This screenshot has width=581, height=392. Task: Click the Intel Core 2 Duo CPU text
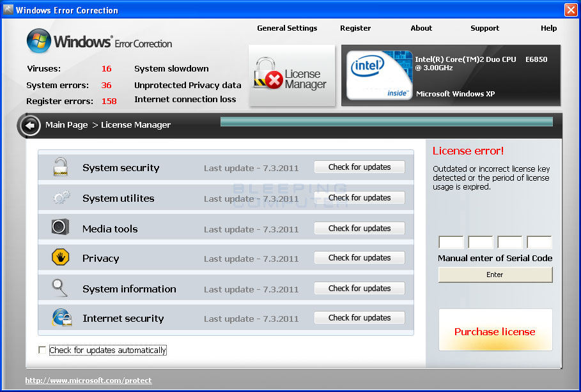click(481, 63)
